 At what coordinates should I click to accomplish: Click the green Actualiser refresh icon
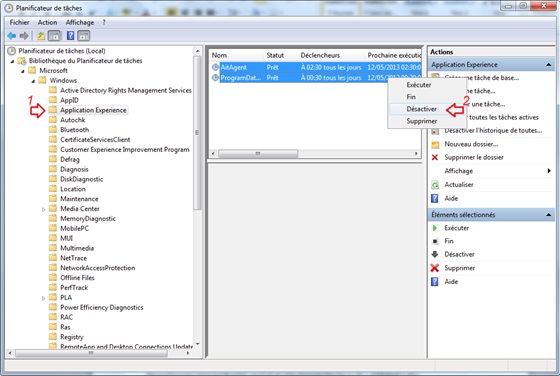(435, 185)
